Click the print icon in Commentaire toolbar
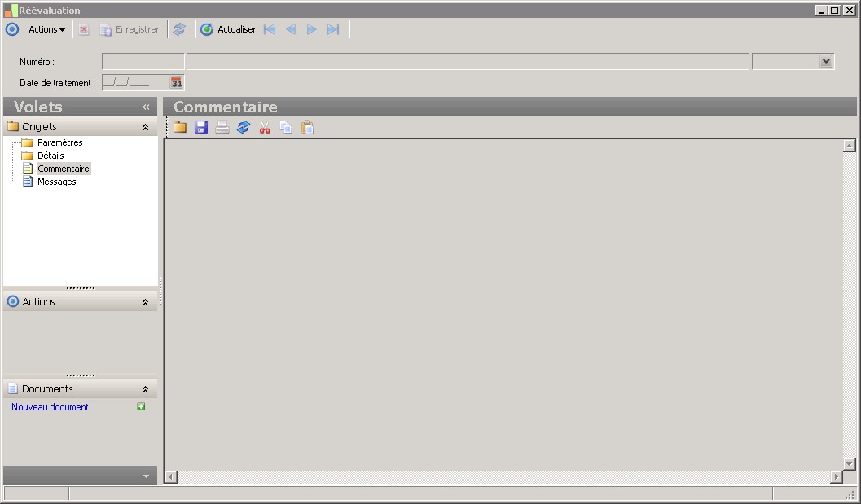This screenshot has width=861, height=504. pyautogui.click(x=222, y=127)
